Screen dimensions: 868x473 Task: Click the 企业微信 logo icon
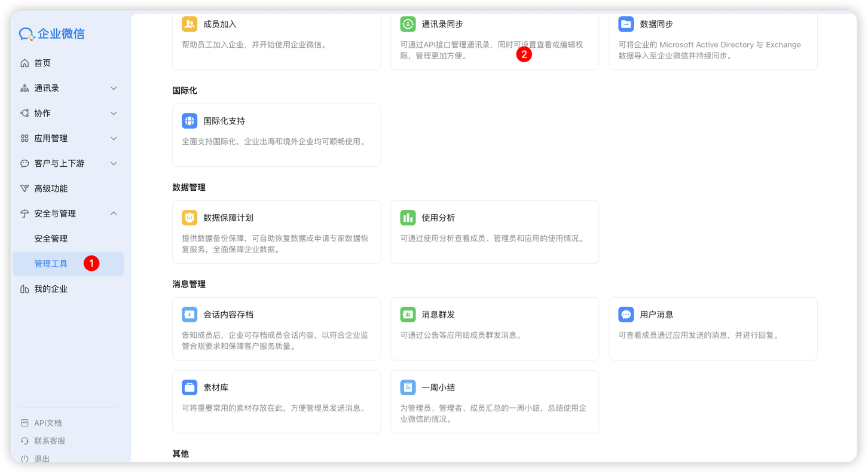click(x=27, y=34)
